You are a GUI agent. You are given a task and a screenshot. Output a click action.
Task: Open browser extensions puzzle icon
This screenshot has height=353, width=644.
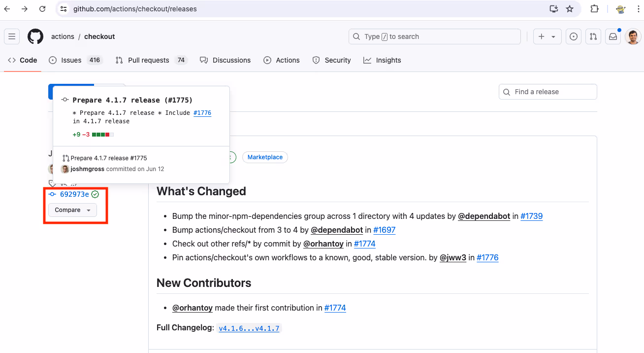point(594,9)
